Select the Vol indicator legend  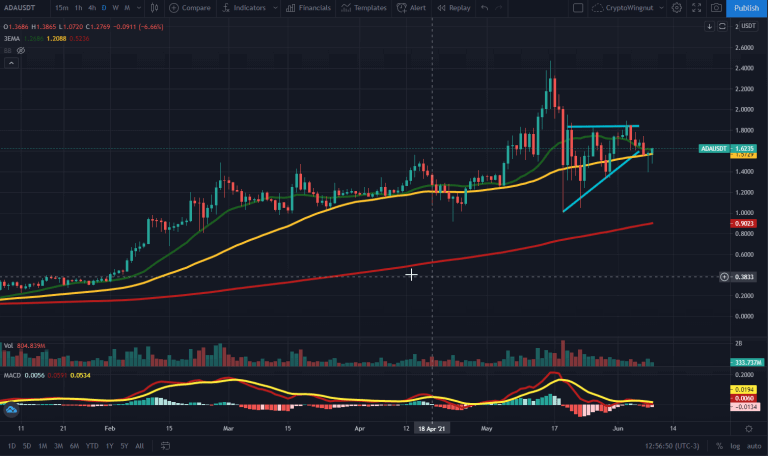tap(8, 346)
